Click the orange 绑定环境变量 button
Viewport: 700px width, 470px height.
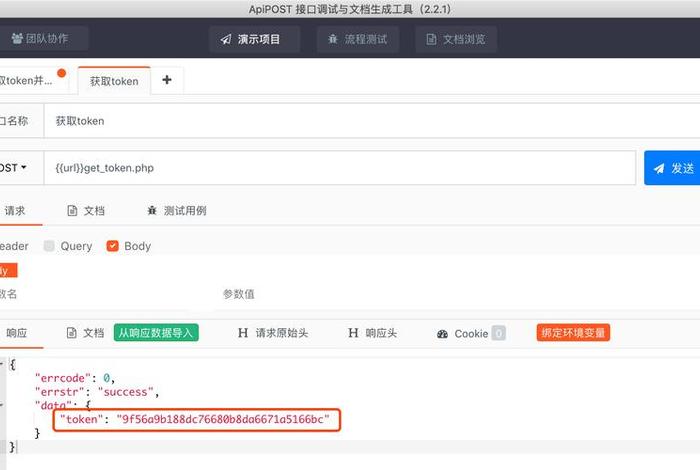tap(573, 333)
